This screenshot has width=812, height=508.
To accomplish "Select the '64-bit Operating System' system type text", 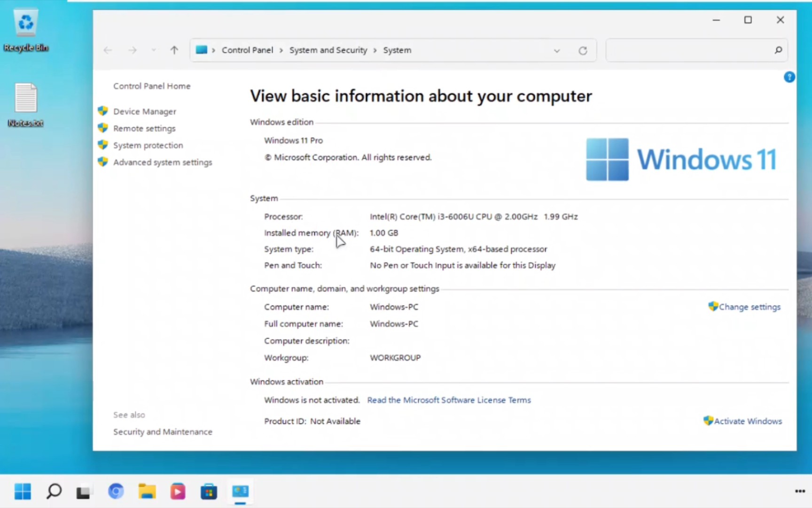I will [x=416, y=249].
